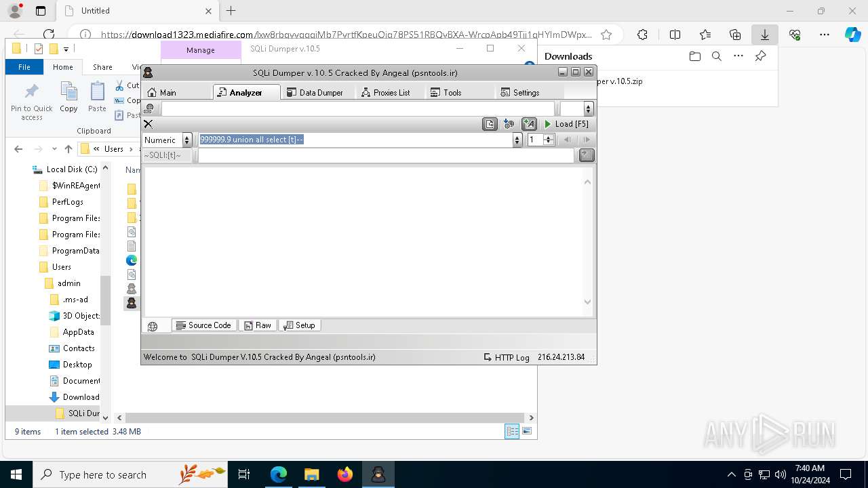868x488 pixels.
Task: Click the Copy icon in Explorer ribbon
Action: (68, 97)
